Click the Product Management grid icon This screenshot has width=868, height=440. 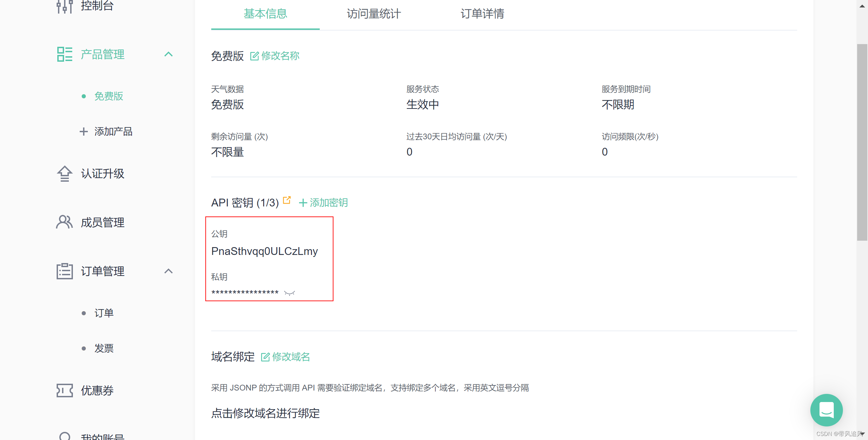(64, 54)
